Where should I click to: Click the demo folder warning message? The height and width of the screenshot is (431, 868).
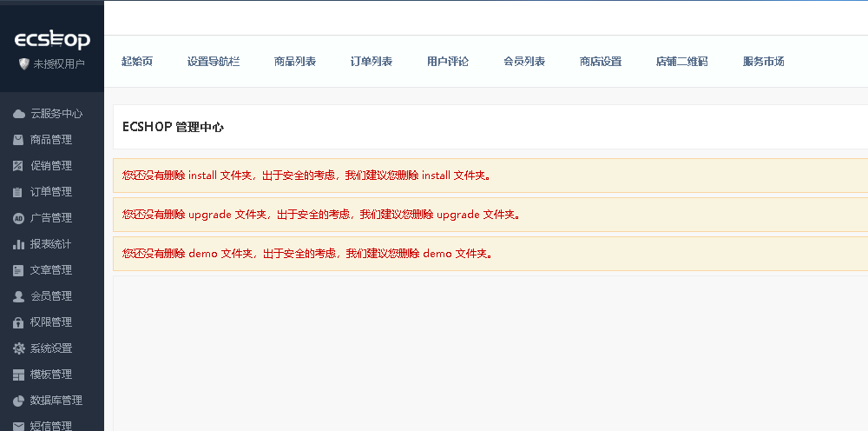click(x=490, y=254)
